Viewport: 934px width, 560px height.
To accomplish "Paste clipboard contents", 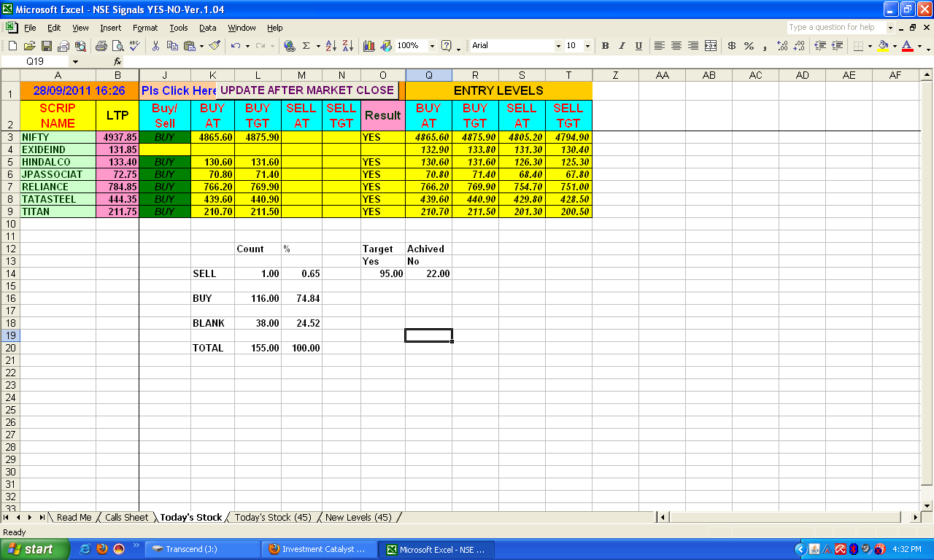I will pos(189,46).
